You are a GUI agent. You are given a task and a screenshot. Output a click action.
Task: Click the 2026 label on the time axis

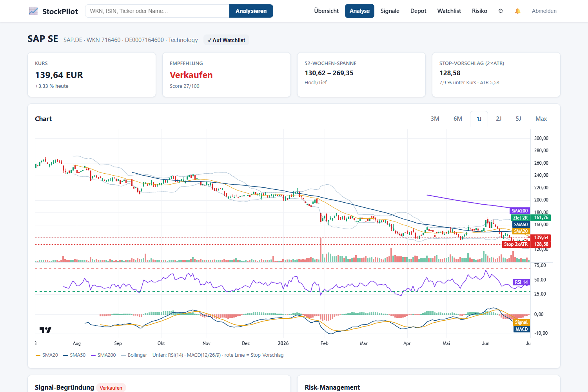(283, 343)
